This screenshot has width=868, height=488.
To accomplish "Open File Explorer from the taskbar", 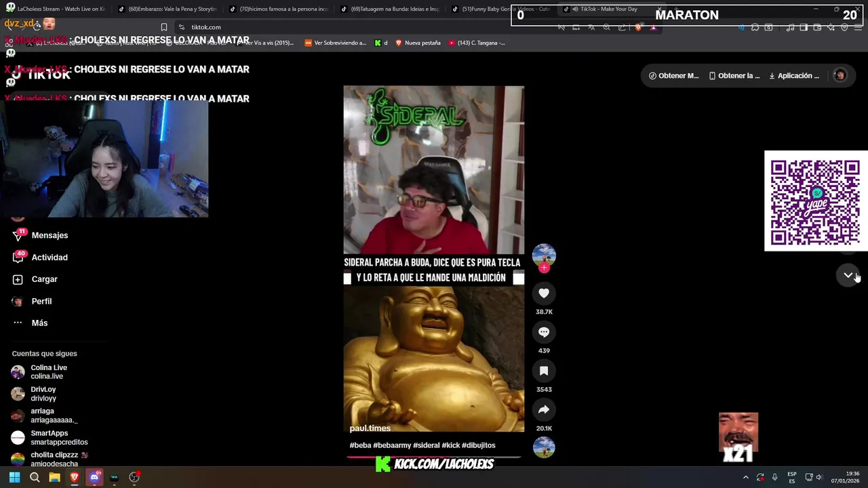I will pyautogui.click(x=54, y=477).
